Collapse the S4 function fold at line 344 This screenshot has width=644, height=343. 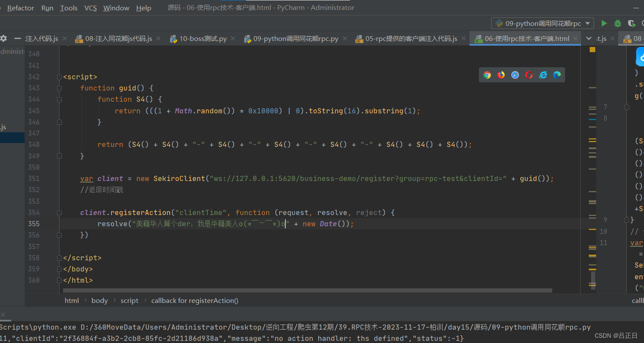coord(59,100)
